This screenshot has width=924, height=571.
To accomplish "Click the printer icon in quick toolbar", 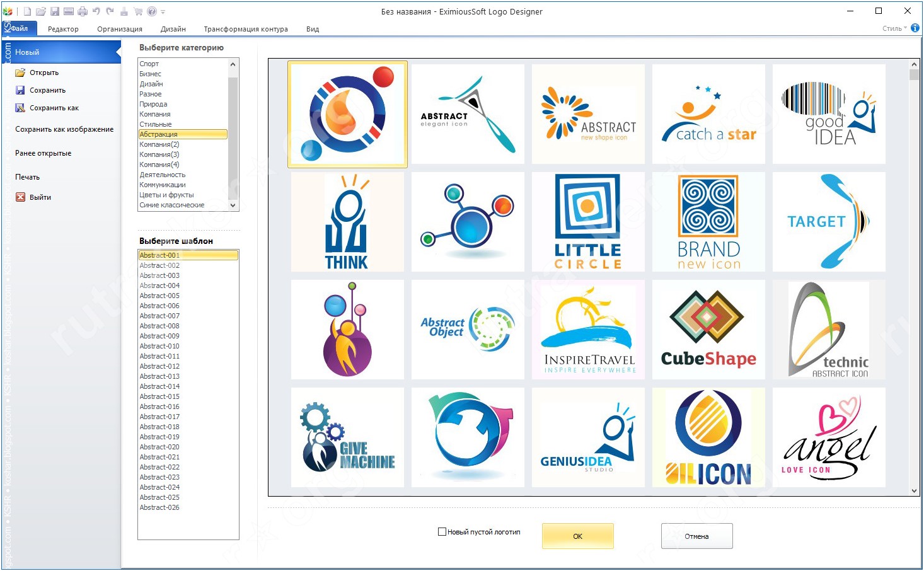I will pos(83,11).
